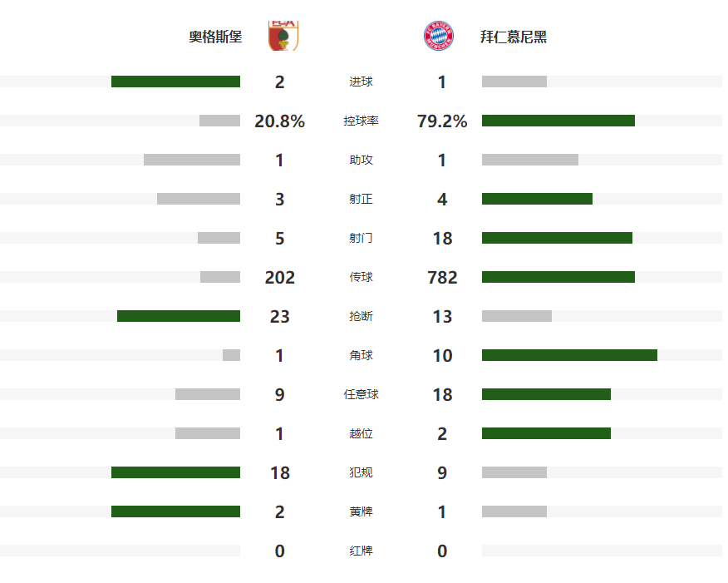728x583 pixels.
Task: Click Augsburg's 18 fouls green bar
Action: point(175,472)
